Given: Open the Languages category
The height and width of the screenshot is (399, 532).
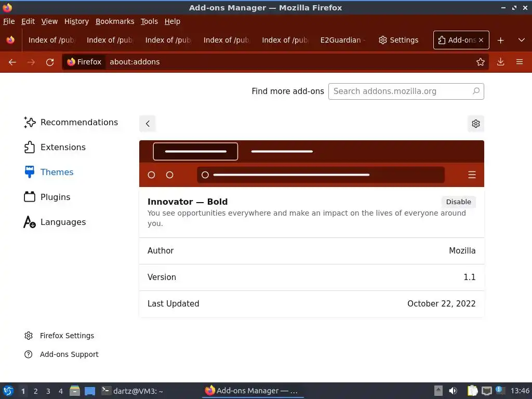Looking at the screenshot, I should pyautogui.click(x=55, y=222).
